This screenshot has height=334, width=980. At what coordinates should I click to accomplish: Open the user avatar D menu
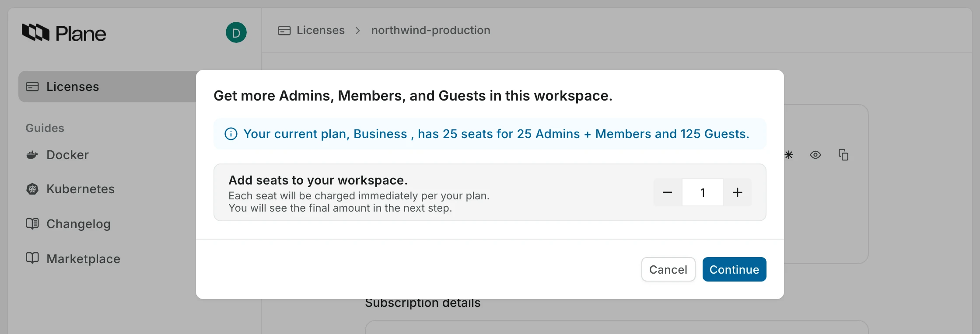point(236,32)
